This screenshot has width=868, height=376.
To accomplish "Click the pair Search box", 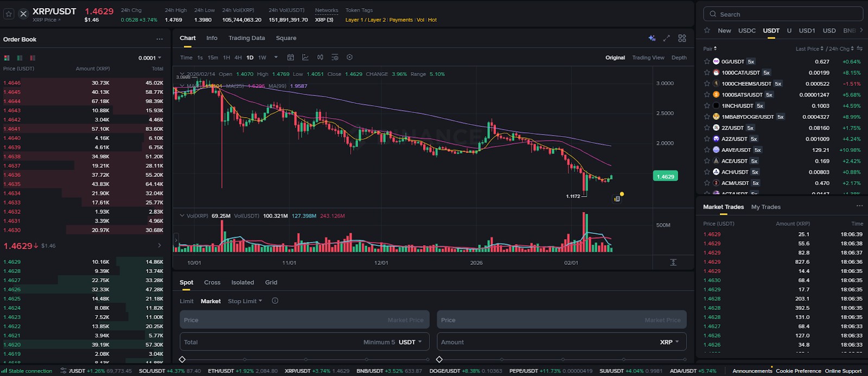I will click(783, 14).
